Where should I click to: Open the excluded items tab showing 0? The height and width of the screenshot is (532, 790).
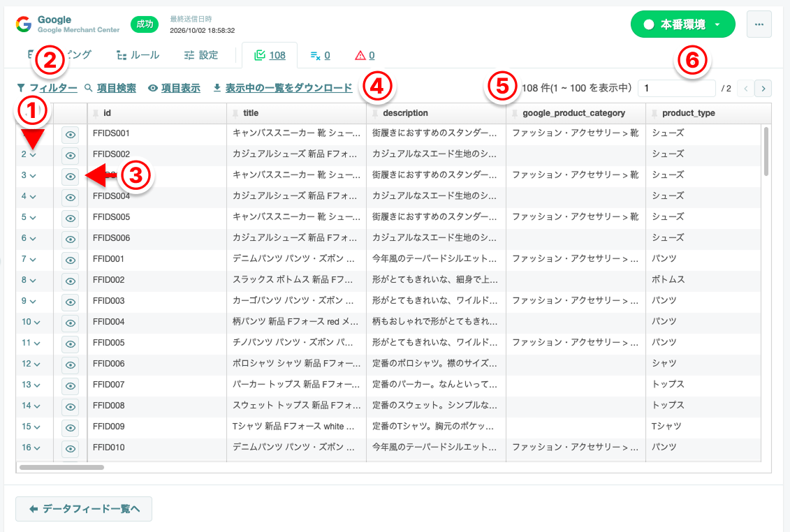321,55
